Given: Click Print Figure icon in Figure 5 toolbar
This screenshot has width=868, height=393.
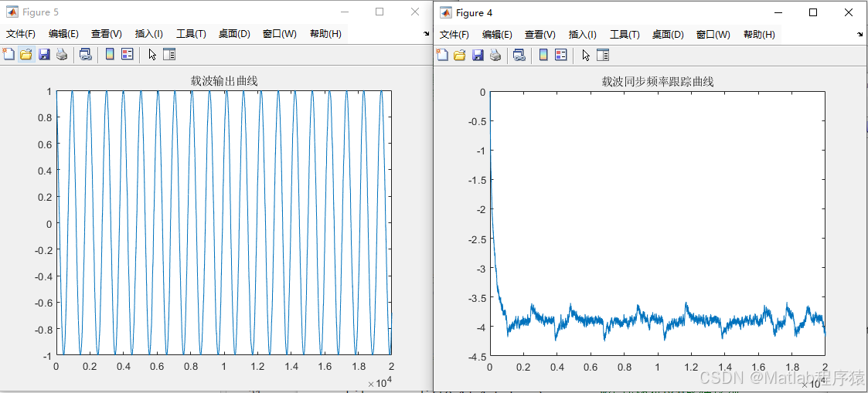Looking at the screenshot, I should 62,54.
